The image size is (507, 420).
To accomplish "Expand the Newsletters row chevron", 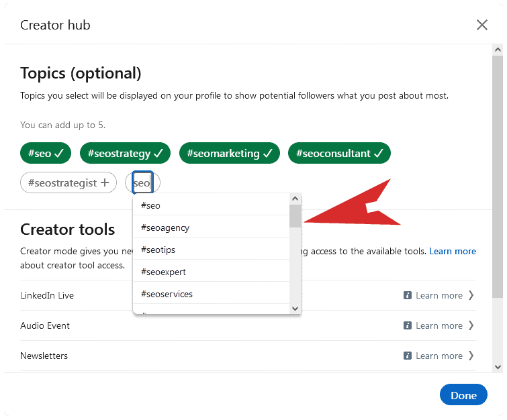I will click(x=471, y=356).
